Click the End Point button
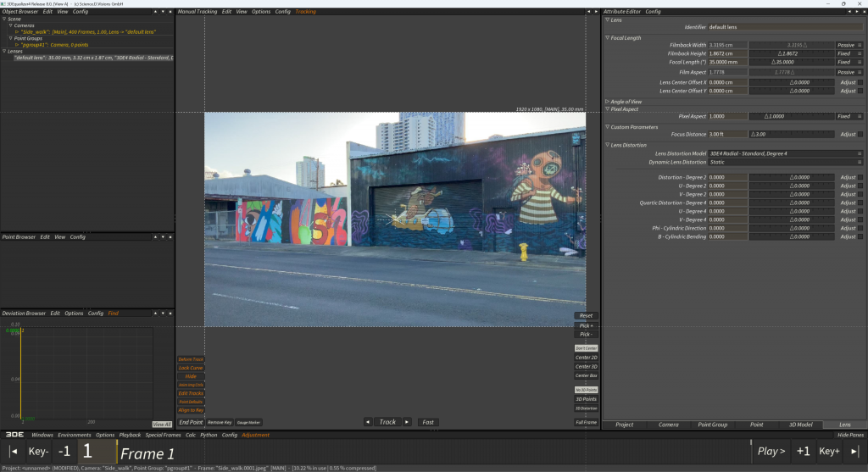Image resolution: width=868 pixels, height=472 pixels. click(x=191, y=422)
